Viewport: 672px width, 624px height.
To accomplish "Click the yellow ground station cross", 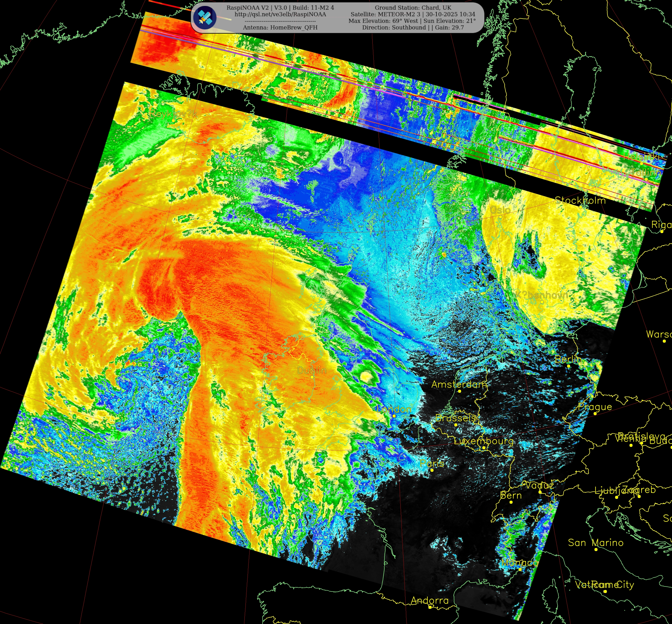I will coord(356,431).
